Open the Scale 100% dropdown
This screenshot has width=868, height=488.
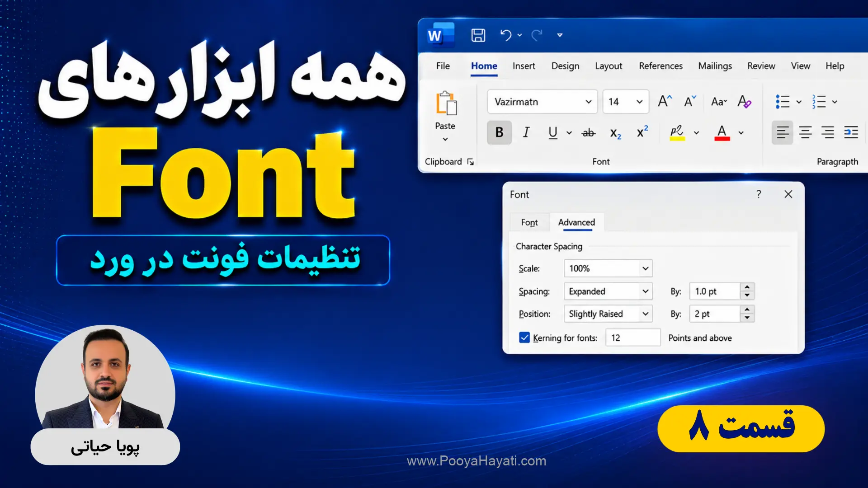[x=608, y=268]
